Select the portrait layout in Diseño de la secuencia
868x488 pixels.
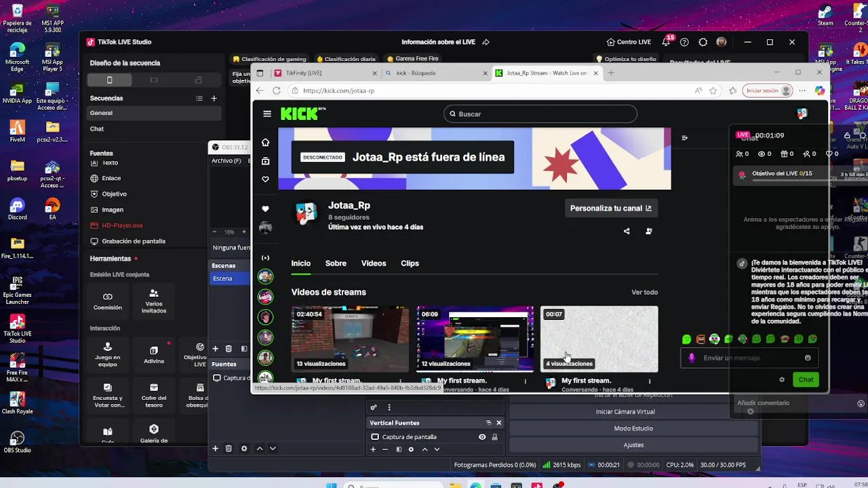109,80
